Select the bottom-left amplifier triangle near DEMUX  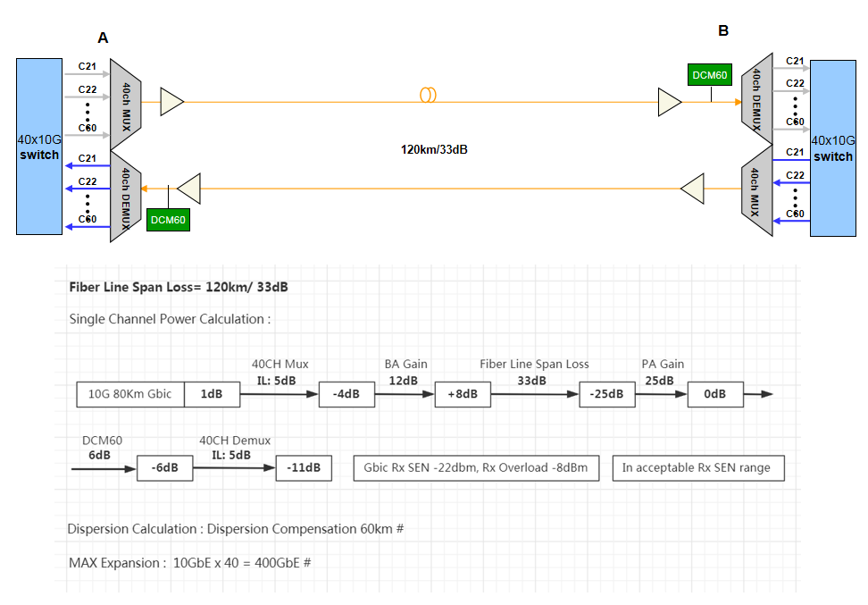(190, 189)
